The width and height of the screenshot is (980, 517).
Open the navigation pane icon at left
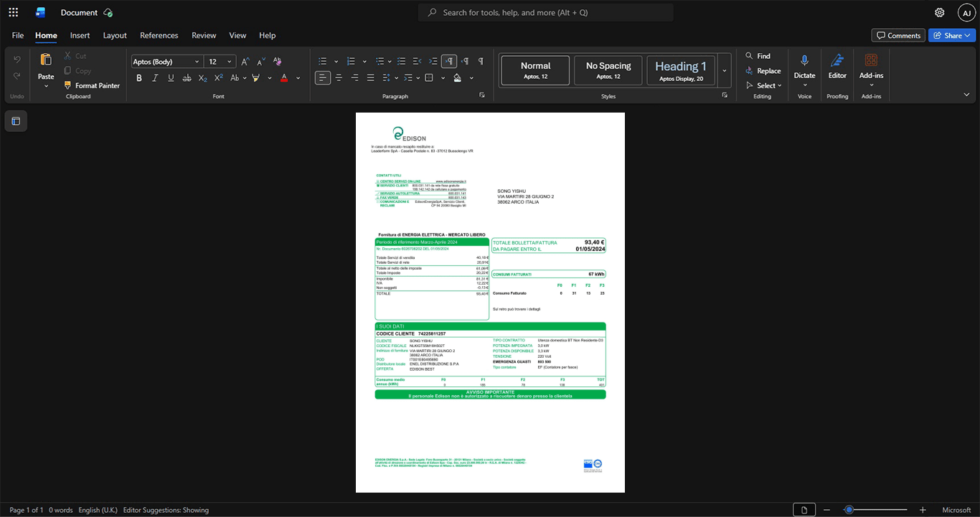click(16, 121)
